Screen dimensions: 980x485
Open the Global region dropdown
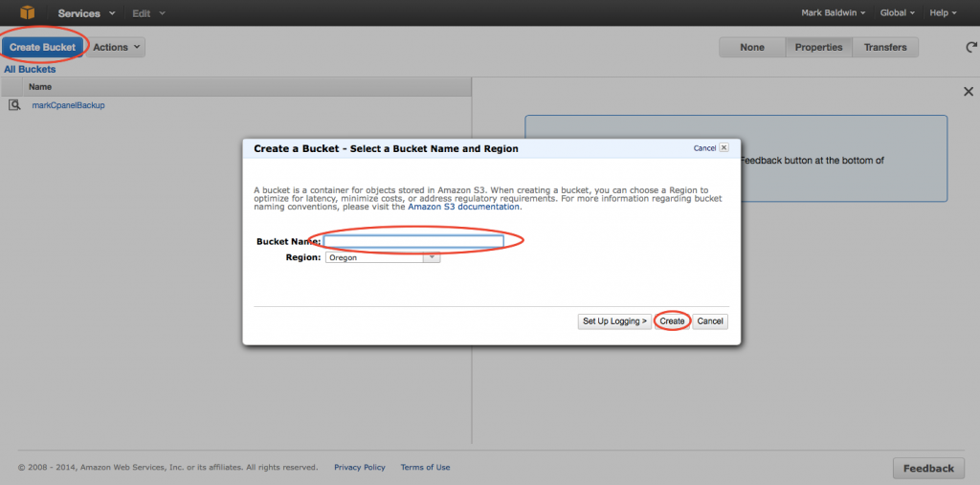pyautogui.click(x=897, y=12)
